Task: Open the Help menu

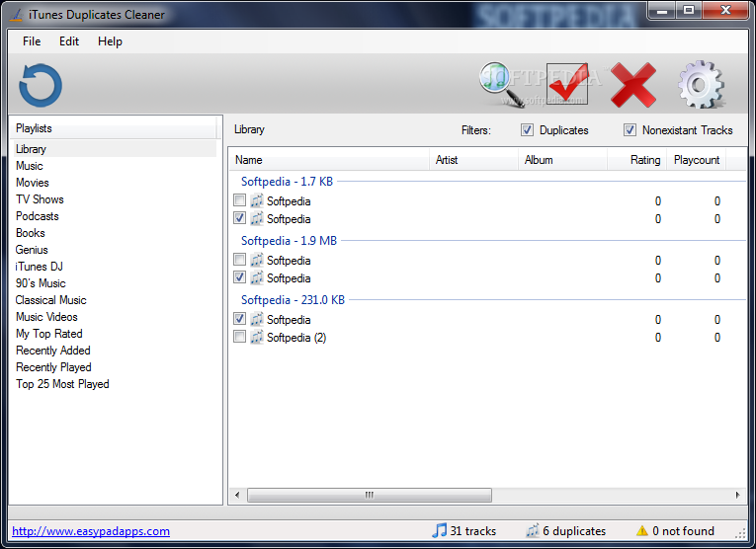Action: click(x=110, y=41)
